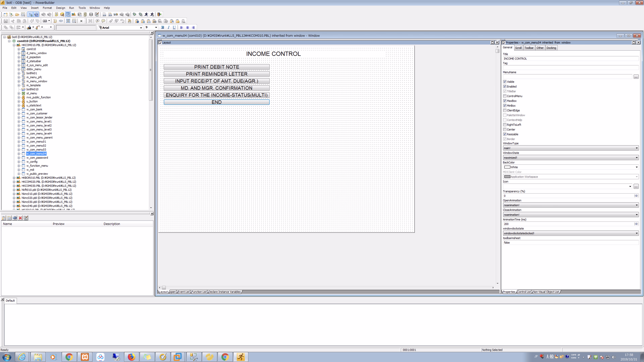This screenshot has height=362, width=644.
Task: Enable the ControlMenu checkbox
Action: [x=504, y=96]
